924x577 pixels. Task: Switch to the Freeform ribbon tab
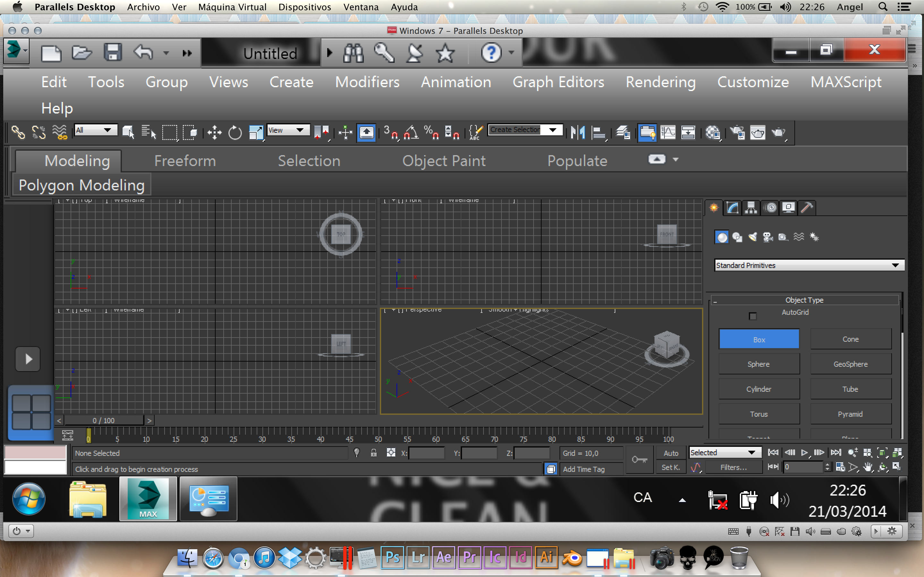[185, 161]
